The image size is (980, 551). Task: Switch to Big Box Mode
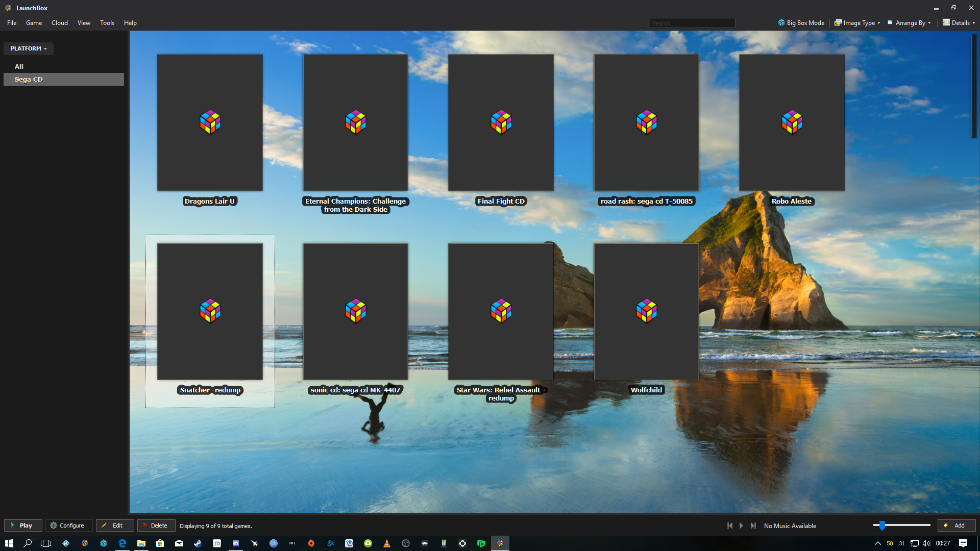801,23
